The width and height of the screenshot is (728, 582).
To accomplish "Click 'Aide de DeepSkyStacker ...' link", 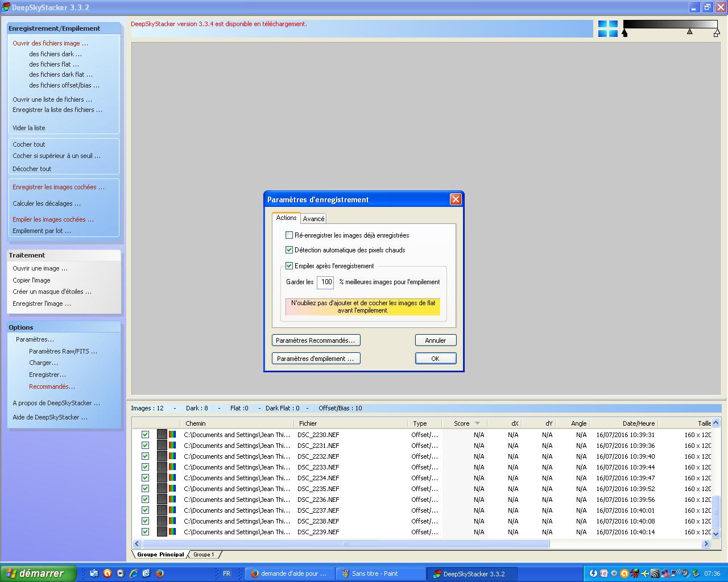I will (50, 417).
